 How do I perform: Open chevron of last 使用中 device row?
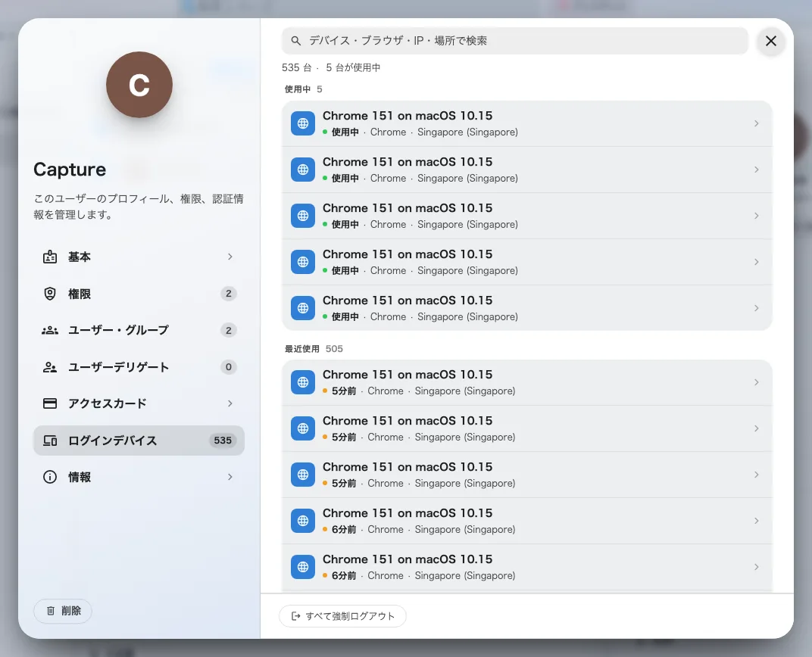756,308
